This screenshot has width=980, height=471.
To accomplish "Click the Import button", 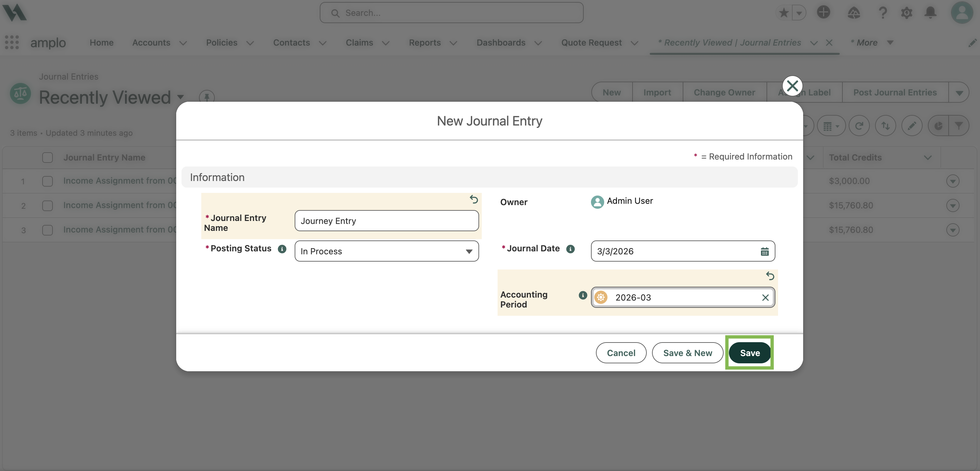I will tap(657, 92).
